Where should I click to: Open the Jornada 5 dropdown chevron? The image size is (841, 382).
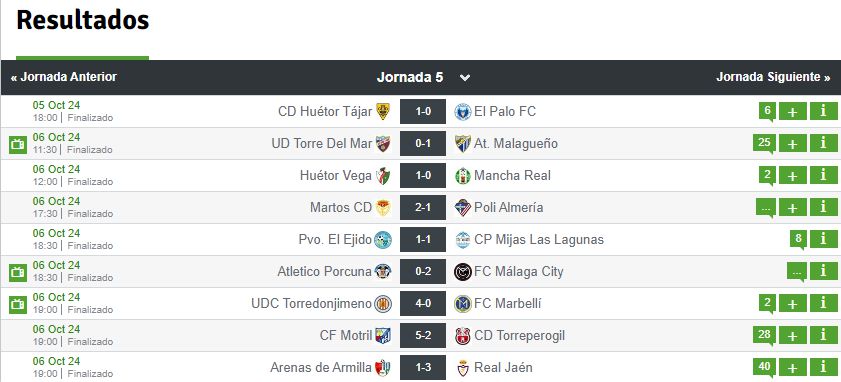[x=464, y=78]
